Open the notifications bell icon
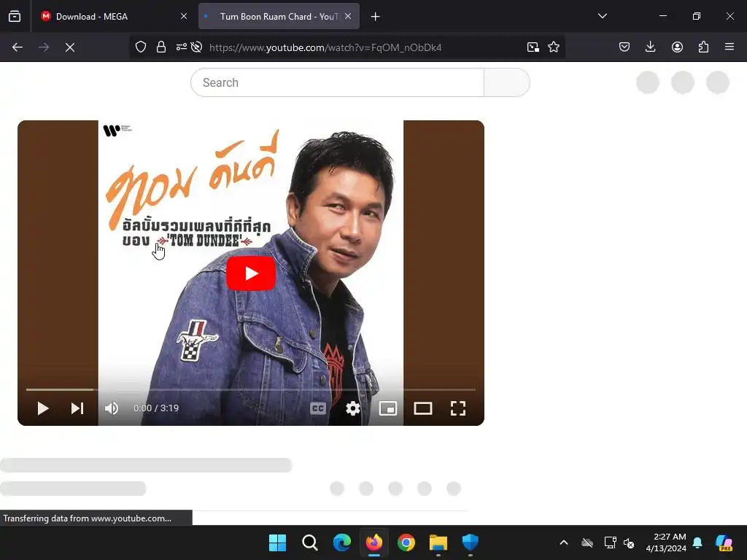The image size is (747, 560). [x=697, y=542]
